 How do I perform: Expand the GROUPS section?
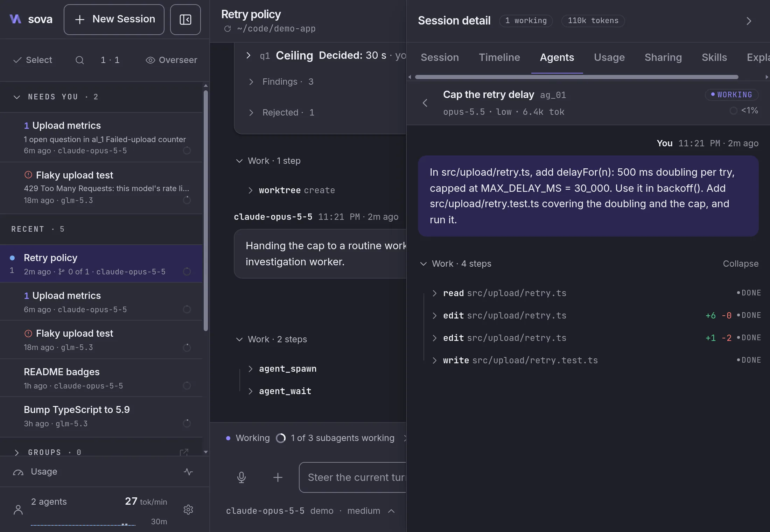coord(17,452)
